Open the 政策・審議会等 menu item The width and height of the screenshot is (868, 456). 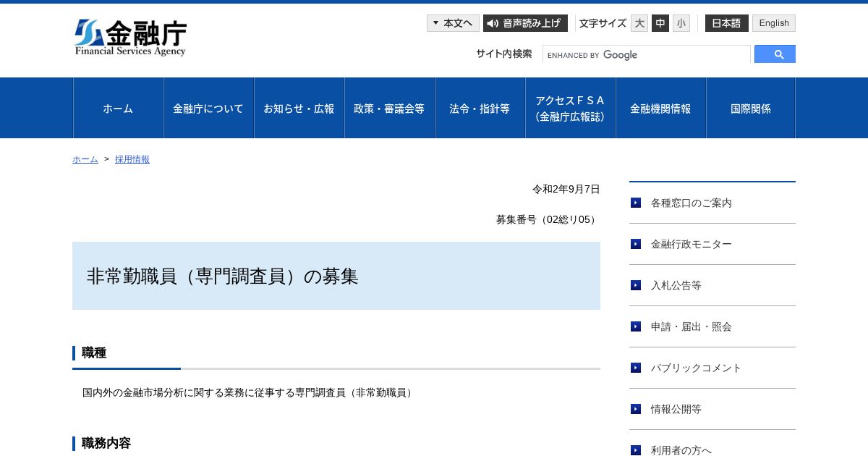click(390, 108)
